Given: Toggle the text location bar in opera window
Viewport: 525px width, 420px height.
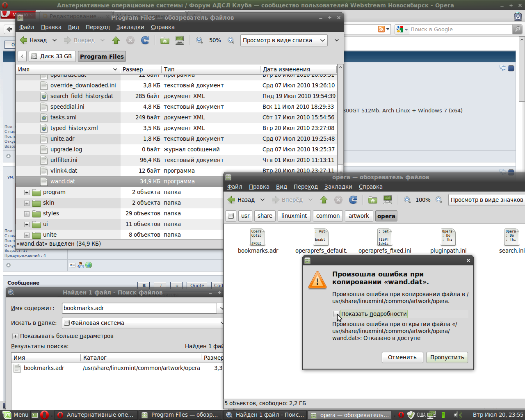Looking at the screenshot, I should 231,216.
